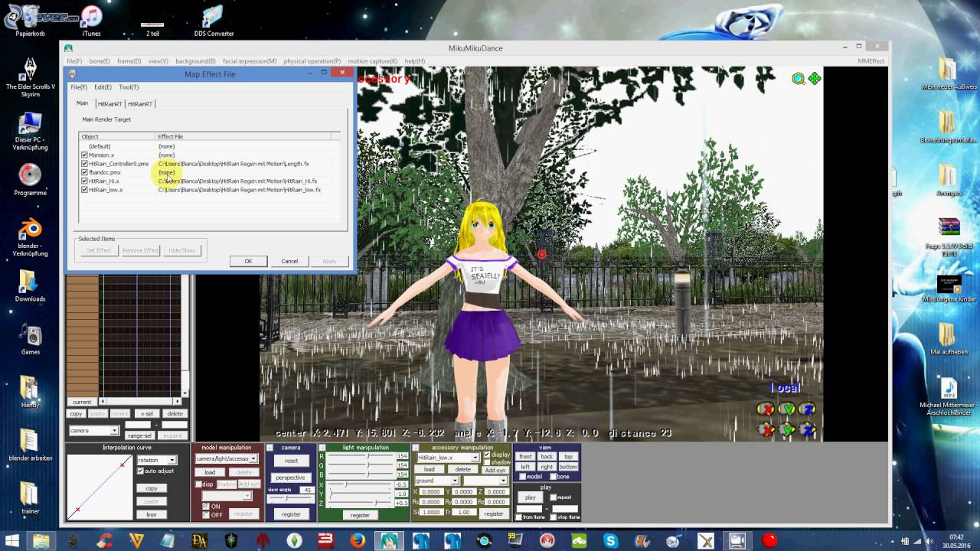Open the trainer folder on desktop
Viewport: 980px width, 551px height.
point(30,497)
